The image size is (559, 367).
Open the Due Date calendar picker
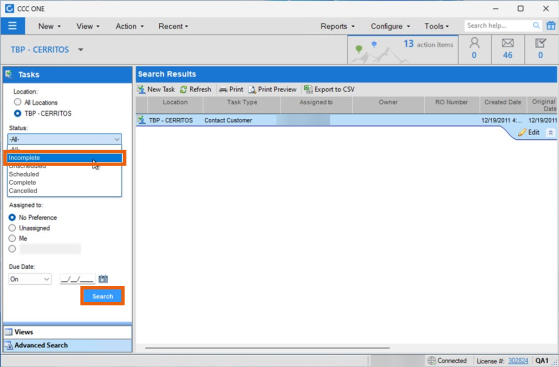(103, 279)
